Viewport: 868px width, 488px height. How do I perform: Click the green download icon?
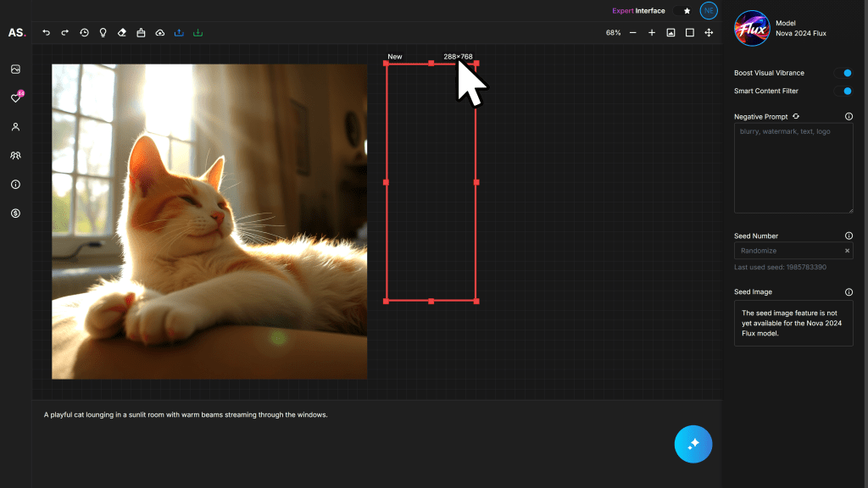point(198,33)
